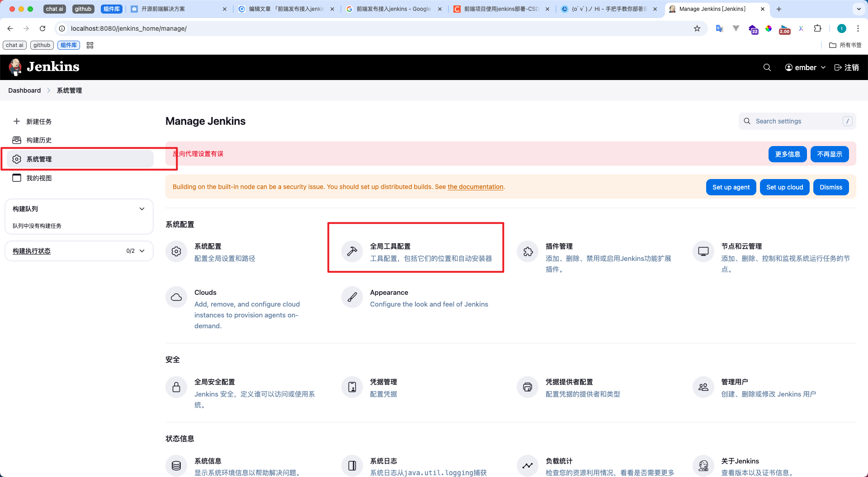
Task: Click 注销 logout link
Action: 846,67
